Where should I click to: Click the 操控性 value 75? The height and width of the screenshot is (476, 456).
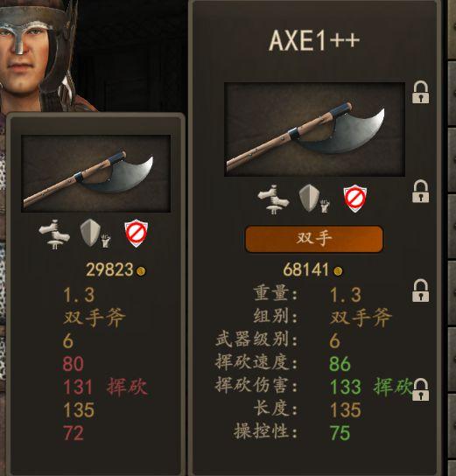coord(340,432)
